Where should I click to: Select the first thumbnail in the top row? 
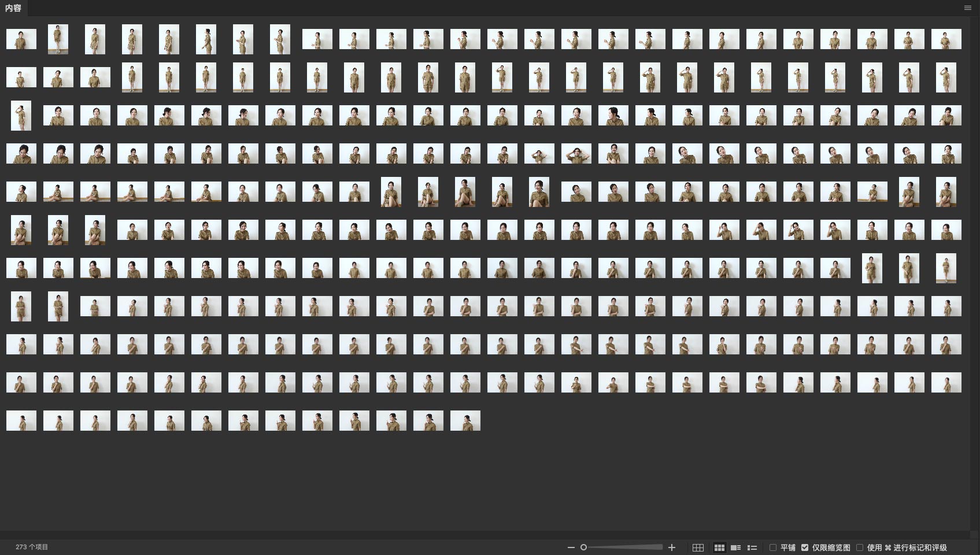[x=21, y=39]
